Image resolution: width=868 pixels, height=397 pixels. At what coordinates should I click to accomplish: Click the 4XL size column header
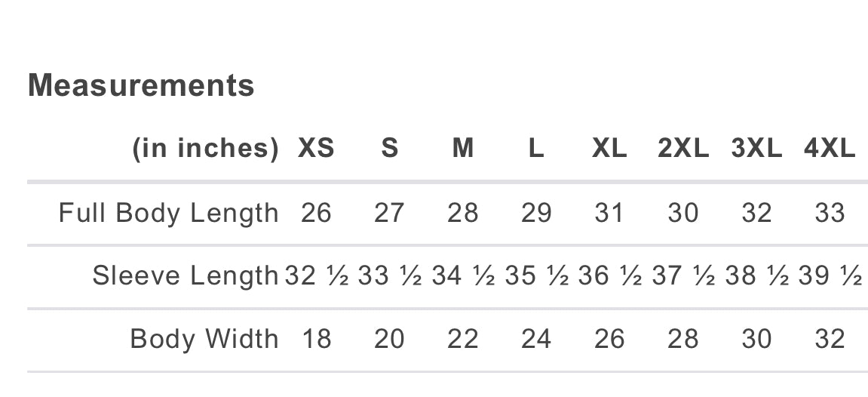tap(830, 149)
